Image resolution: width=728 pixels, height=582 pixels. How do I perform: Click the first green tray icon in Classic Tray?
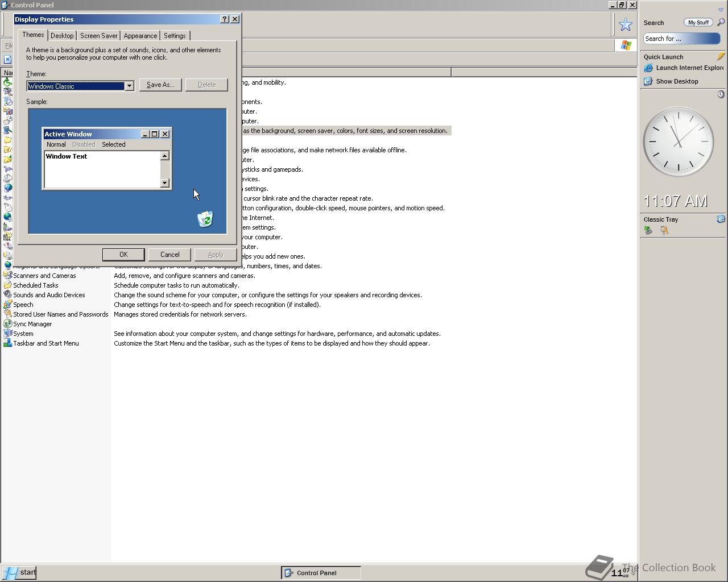click(x=648, y=230)
